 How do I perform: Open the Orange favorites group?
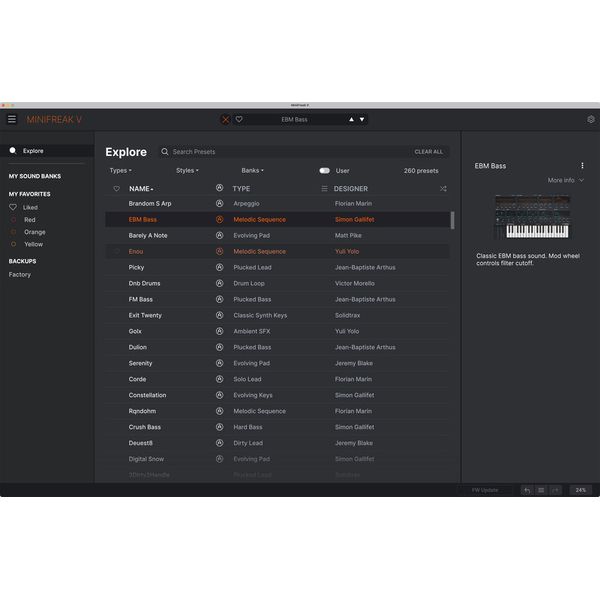tap(34, 232)
